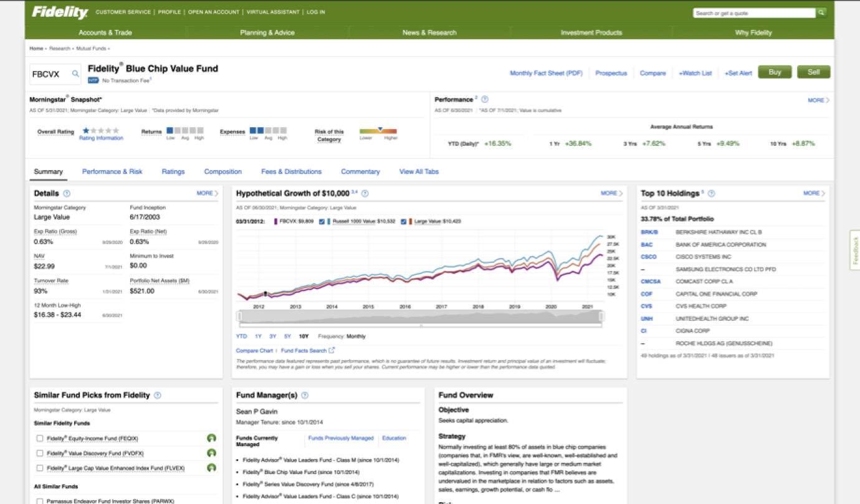Switch to the Composition tab
The height and width of the screenshot is (504, 860).
pyautogui.click(x=223, y=171)
